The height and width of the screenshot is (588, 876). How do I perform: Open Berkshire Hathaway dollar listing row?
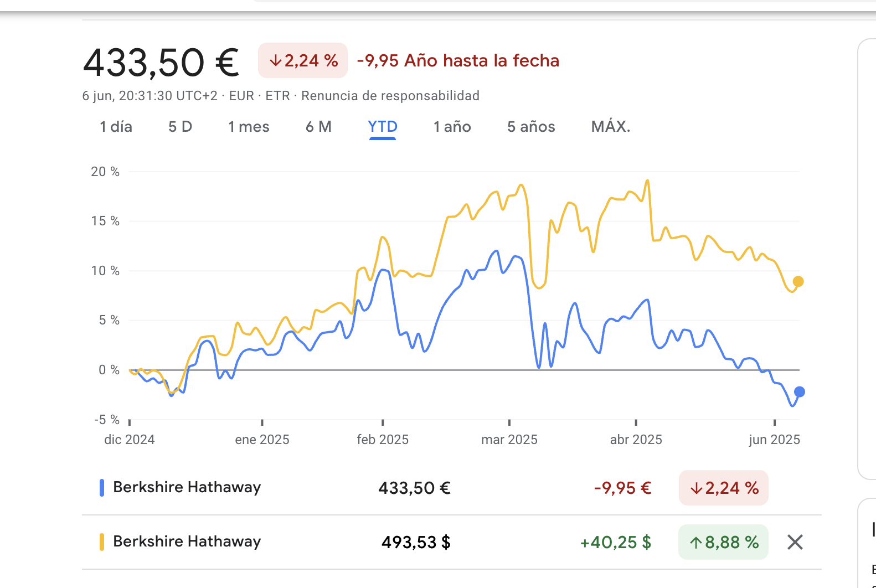pyautogui.click(x=452, y=542)
